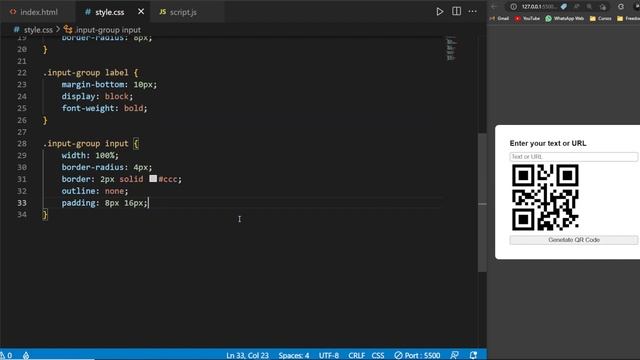Expand the Cursos bookmarks folder
This screenshot has width=640, height=360.
600,18
